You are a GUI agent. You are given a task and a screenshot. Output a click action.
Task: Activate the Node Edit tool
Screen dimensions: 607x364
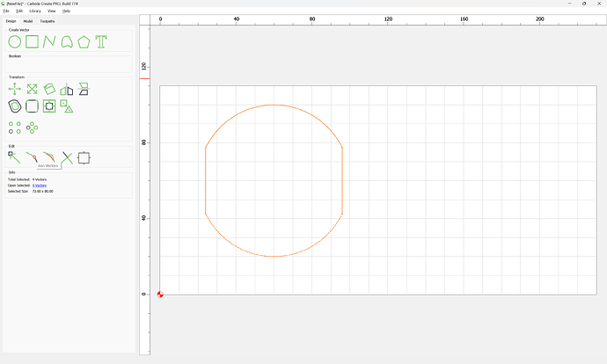(14, 157)
